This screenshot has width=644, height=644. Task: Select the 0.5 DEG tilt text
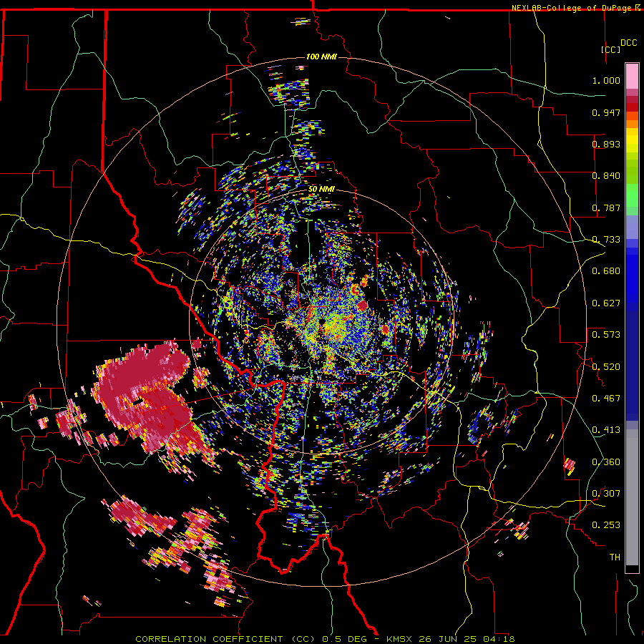coord(345,639)
